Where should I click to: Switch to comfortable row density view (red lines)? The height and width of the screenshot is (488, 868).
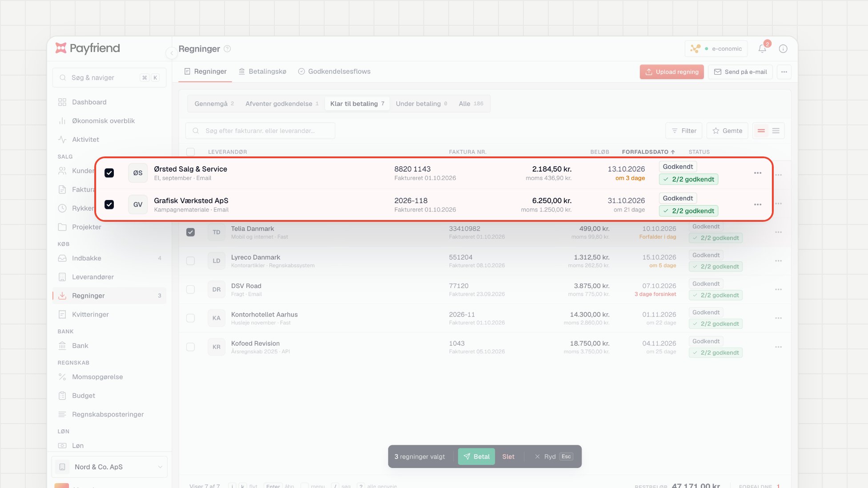(761, 131)
